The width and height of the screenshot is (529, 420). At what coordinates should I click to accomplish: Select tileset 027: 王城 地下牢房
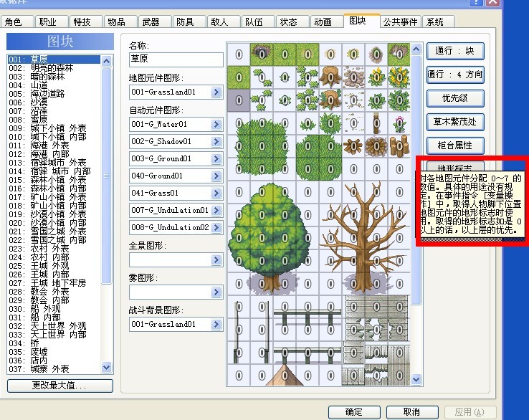(x=54, y=283)
